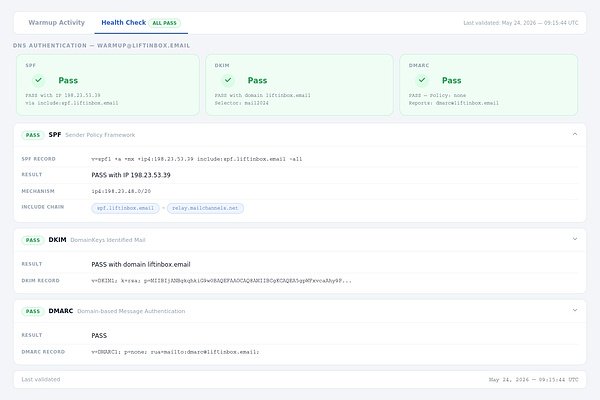Click 'PASS with IP 198.23.53.39' result row
The image size is (600, 400).
pos(131,175)
